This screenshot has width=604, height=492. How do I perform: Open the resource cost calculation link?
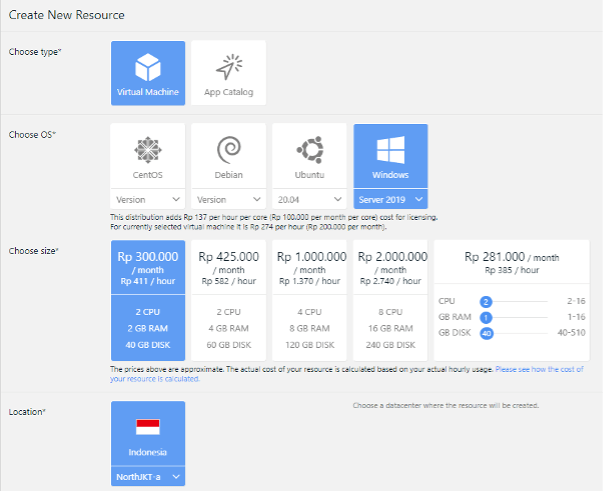tap(347, 374)
